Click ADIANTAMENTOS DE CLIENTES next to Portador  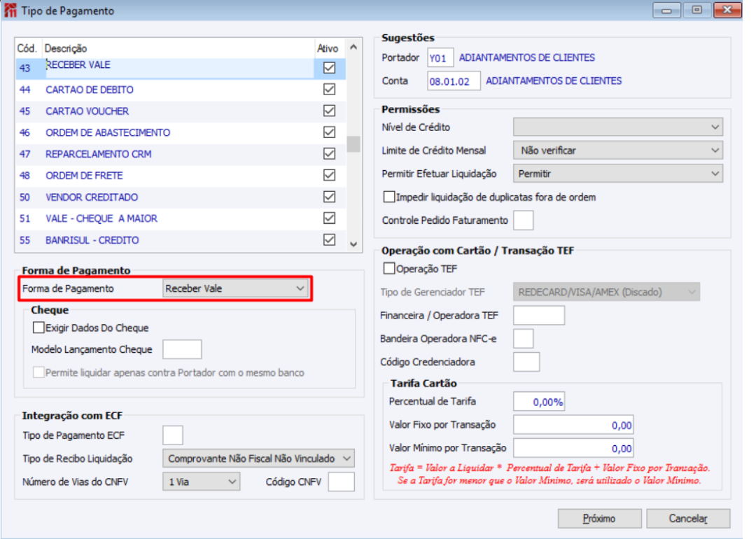pyautogui.click(x=526, y=58)
